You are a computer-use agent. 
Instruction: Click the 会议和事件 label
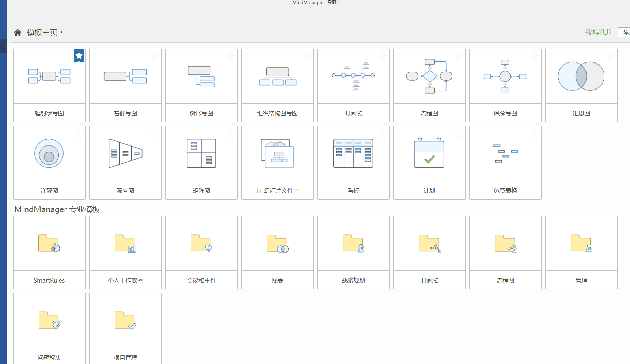[x=201, y=281]
